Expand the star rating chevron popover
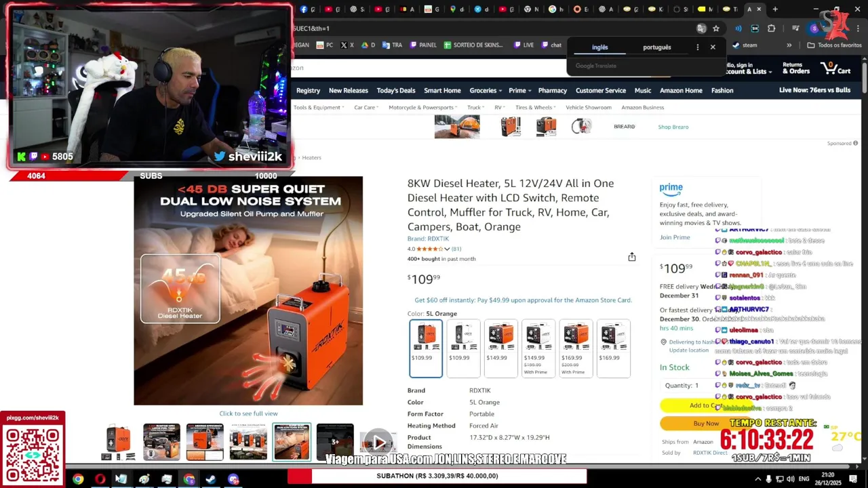The width and height of the screenshot is (868, 488). coord(447,249)
